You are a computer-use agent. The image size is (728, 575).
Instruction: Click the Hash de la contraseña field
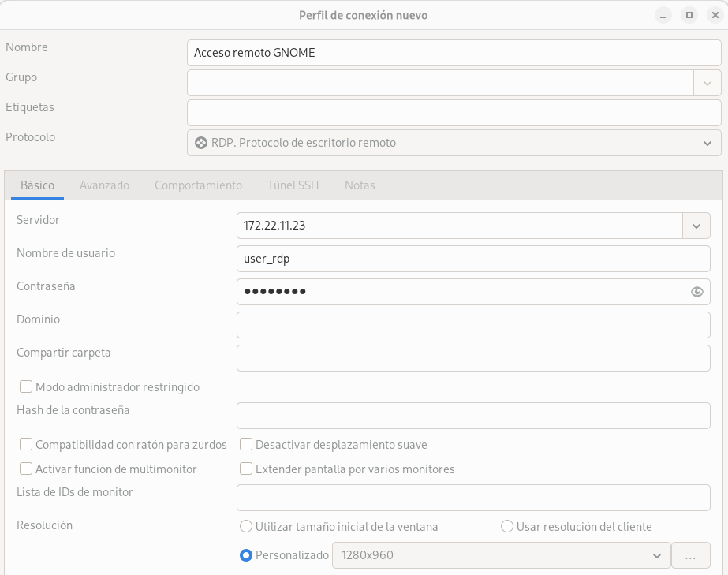coord(473,416)
